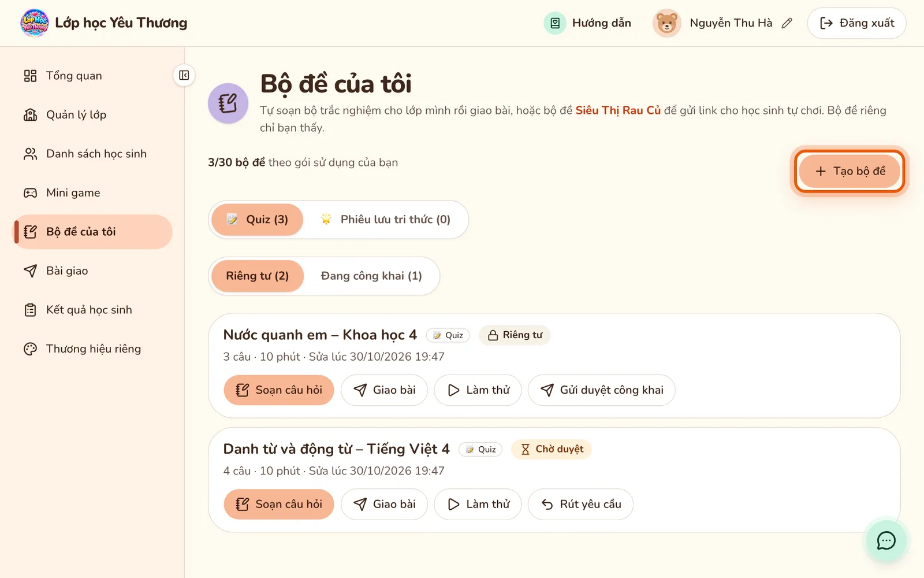Click the bear avatar picture
Viewport: 924px width, 578px height.
pyautogui.click(x=666, y=23)
